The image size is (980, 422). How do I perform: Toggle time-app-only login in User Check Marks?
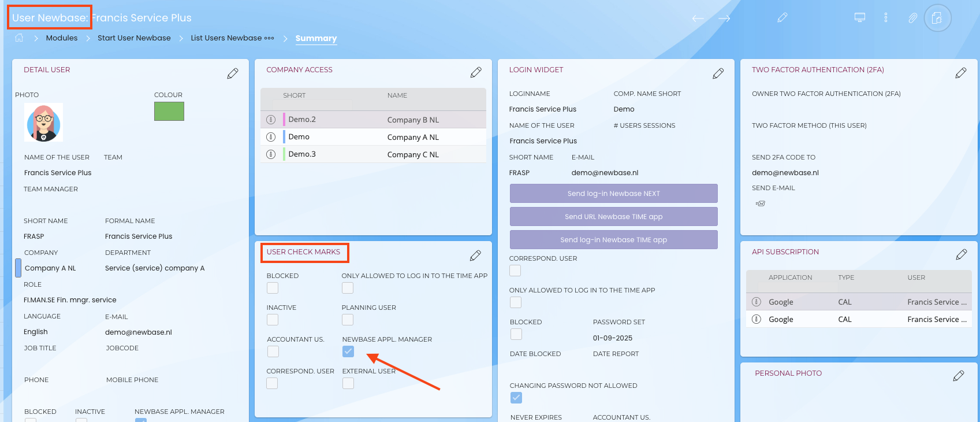(x=348, y=288)
